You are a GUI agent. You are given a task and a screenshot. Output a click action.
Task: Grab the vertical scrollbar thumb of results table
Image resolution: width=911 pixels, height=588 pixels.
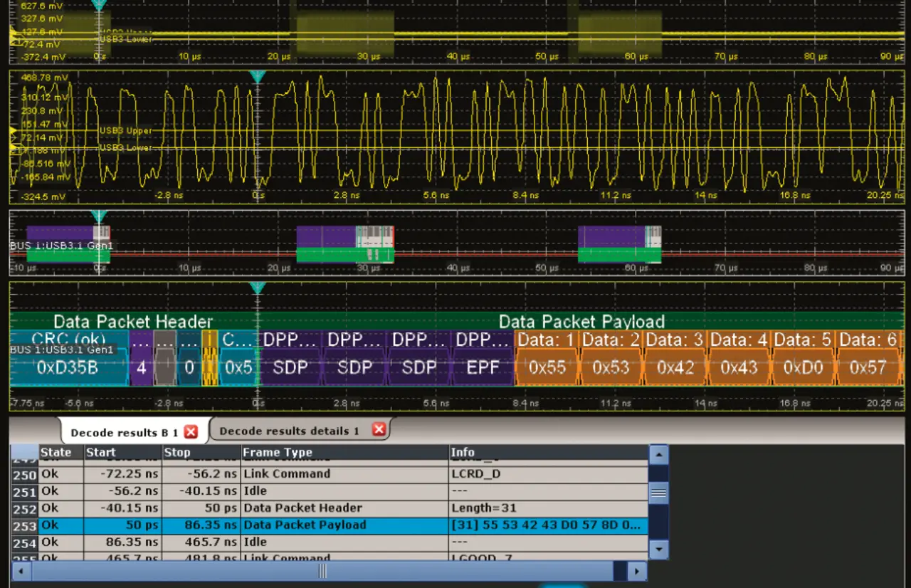coord(659,492)
